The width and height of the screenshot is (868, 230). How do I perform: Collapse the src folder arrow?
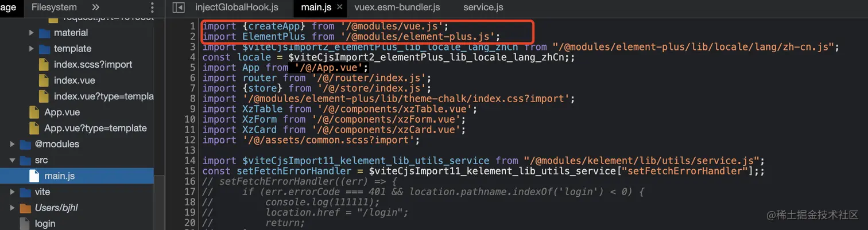coord(12,160)
